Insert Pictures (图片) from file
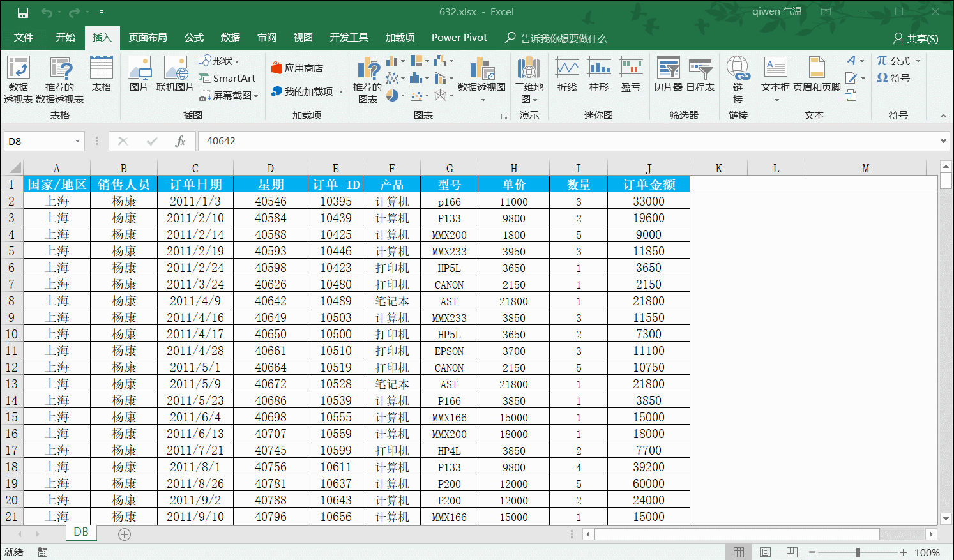954x560 pixels. click(139, 74)
